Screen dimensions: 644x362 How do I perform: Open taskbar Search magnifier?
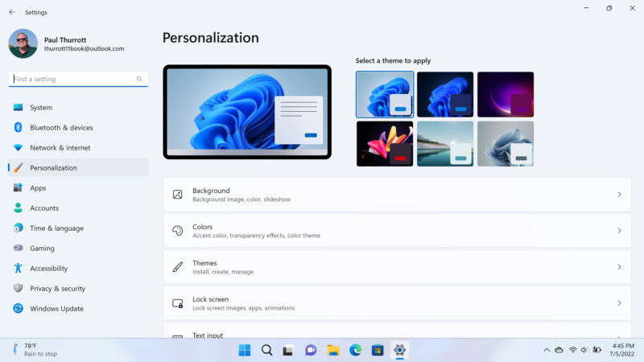[267, 350]
